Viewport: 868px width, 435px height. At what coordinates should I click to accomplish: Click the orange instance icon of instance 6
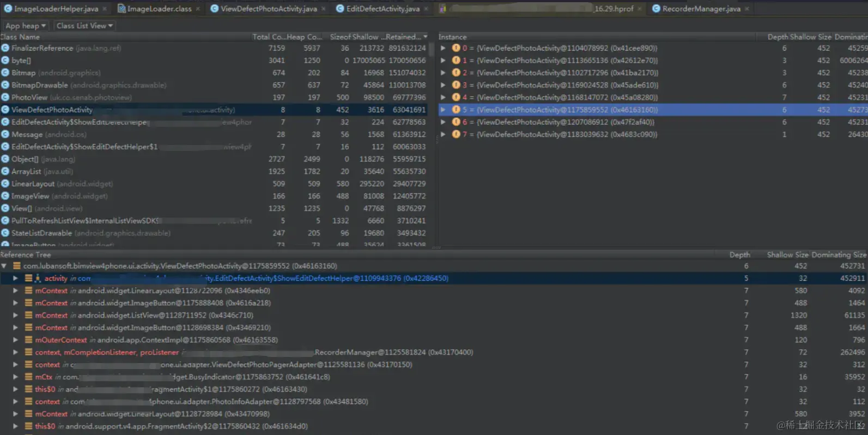456,122
